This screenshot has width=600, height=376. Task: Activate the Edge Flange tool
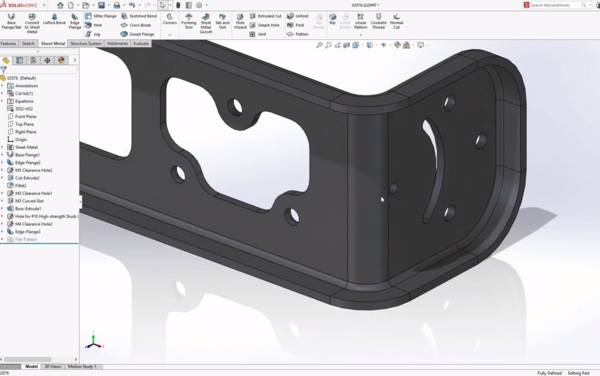click(75, 21)
